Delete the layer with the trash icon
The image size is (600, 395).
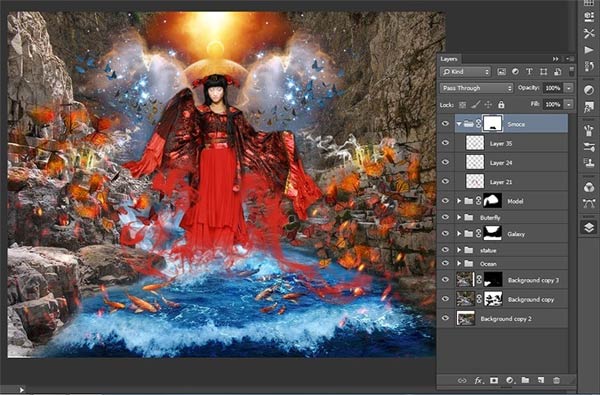tap(556, 380)
